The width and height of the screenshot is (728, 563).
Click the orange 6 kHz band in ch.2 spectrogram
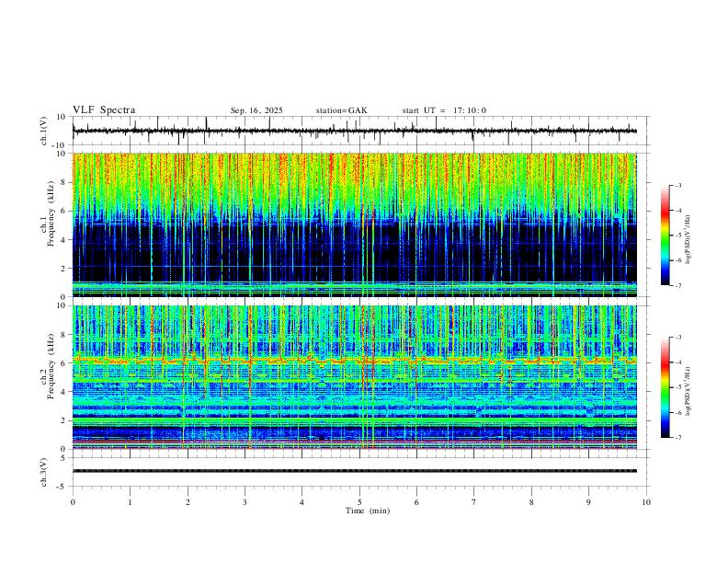(x=354, y=360)
